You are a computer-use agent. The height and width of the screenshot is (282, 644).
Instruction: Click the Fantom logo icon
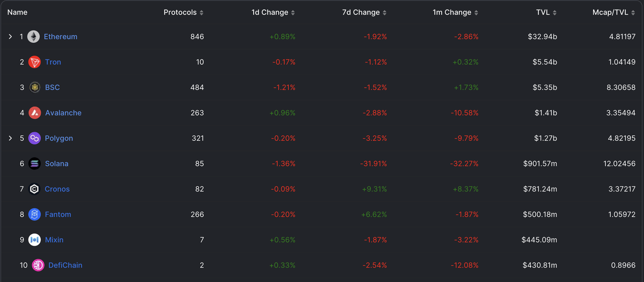(34, 215)
